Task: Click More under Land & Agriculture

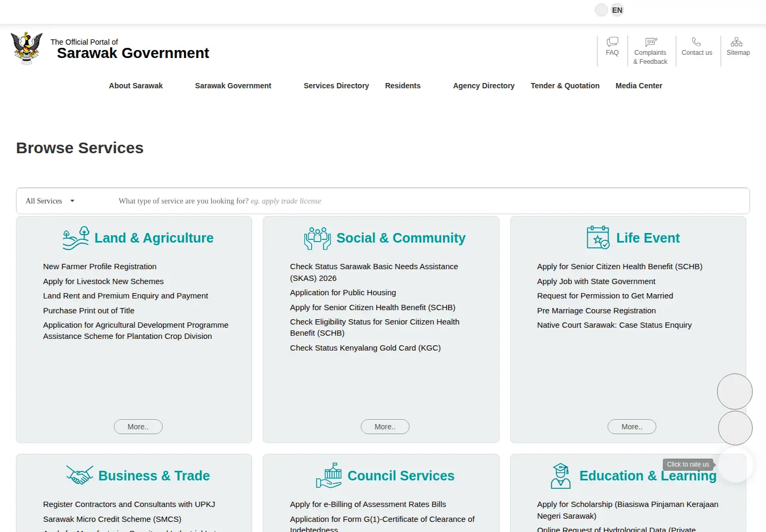Action: pos(138,427)
